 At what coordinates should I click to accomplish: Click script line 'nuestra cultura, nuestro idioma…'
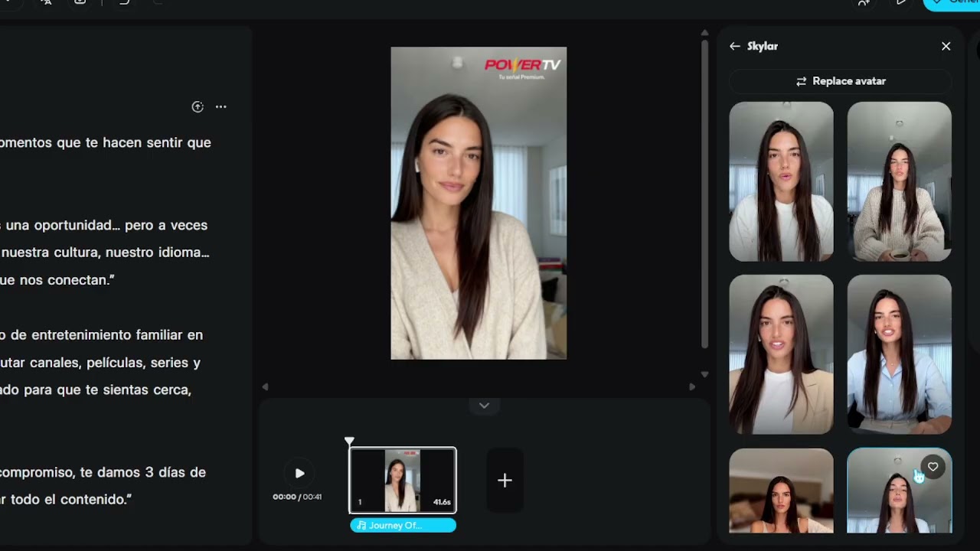[x=105, y=253]
